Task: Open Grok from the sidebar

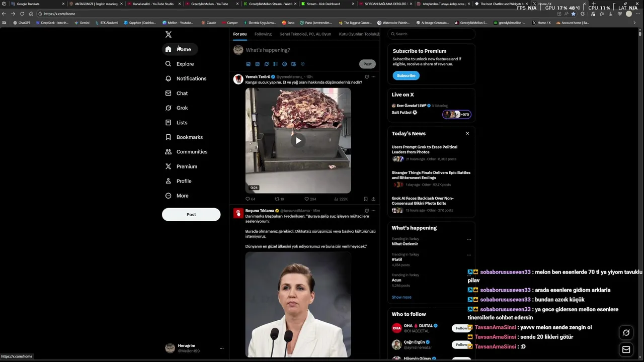Action: coord(177,108)
